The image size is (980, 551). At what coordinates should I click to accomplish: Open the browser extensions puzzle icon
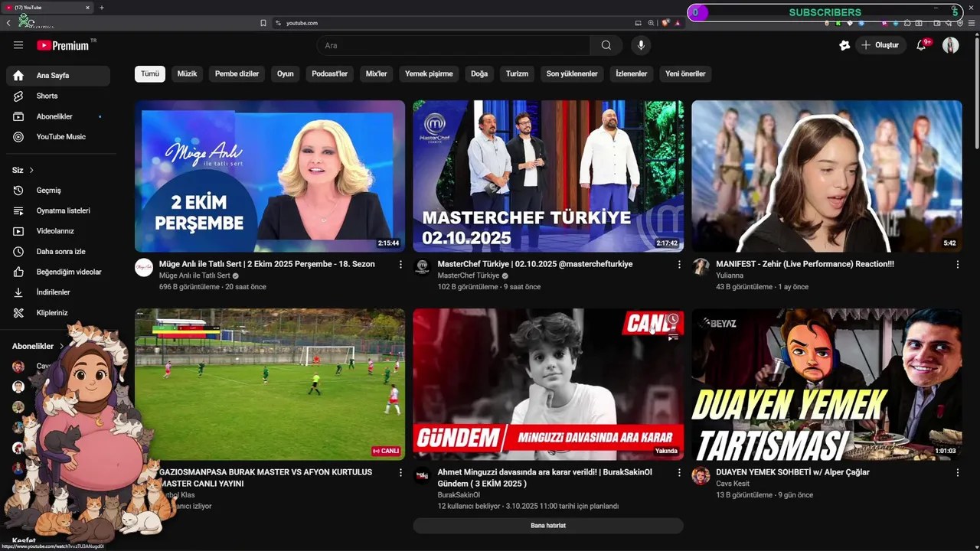coord(907,23)
